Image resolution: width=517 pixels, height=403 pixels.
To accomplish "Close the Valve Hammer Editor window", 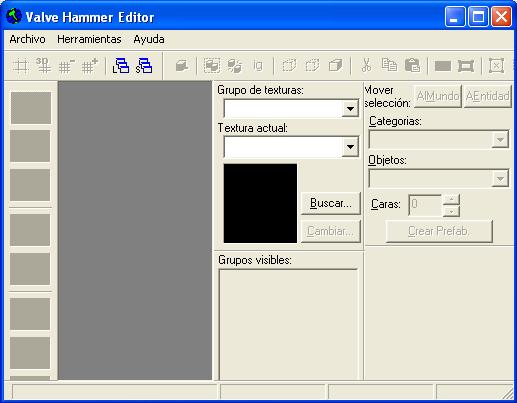I will [501, 17].
